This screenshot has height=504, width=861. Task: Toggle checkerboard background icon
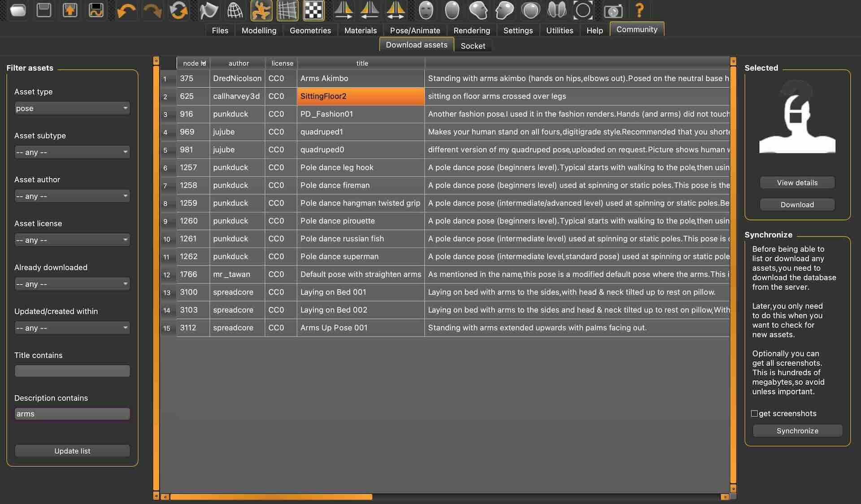(313, 11)
